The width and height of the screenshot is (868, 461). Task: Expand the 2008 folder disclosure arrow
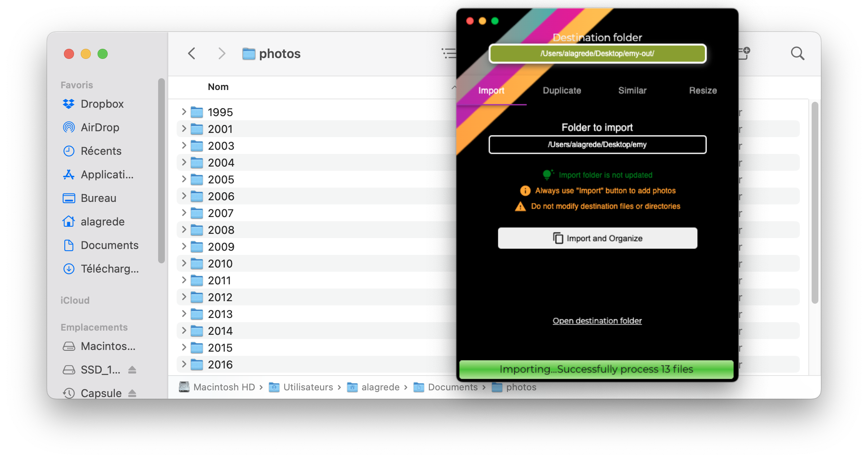(184, 230)
